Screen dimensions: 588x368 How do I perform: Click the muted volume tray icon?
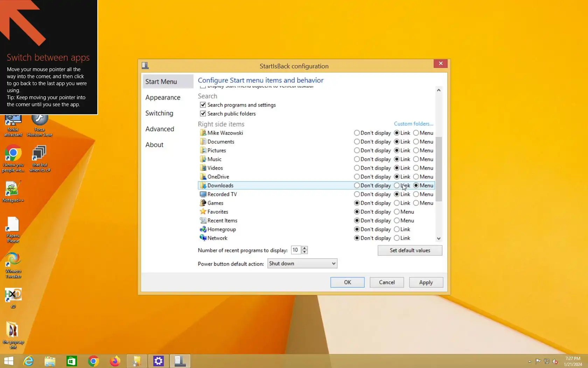[x=555, y=361]
